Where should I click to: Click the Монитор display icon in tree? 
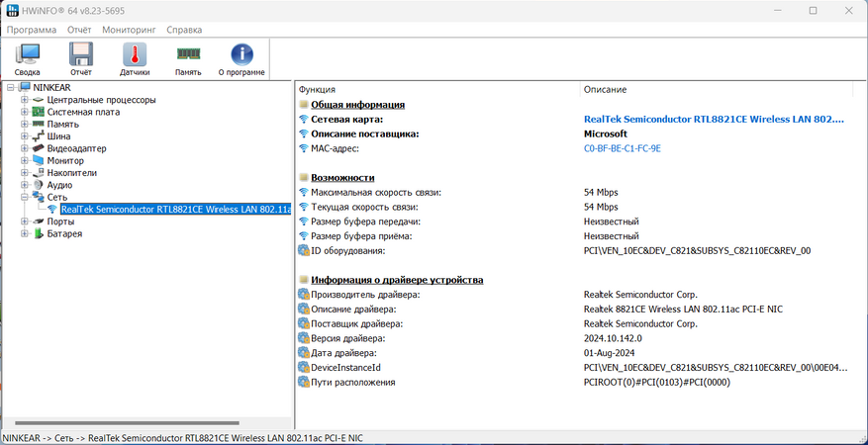(38, 161)
